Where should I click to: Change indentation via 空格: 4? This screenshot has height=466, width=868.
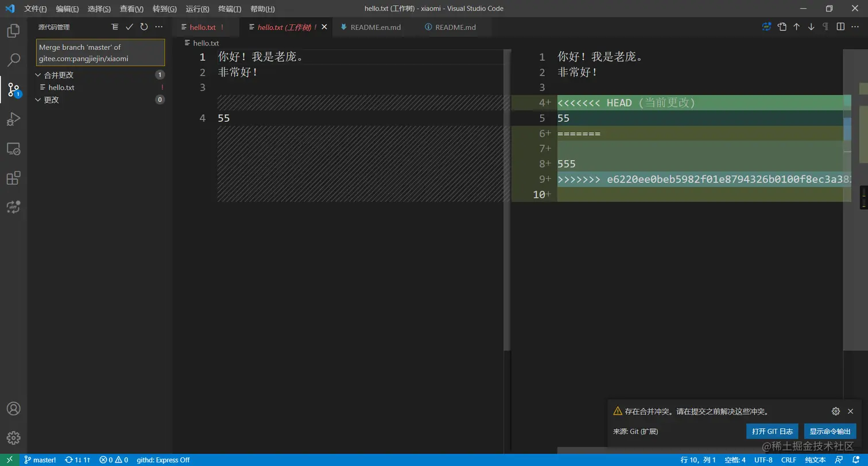[735, 460]
